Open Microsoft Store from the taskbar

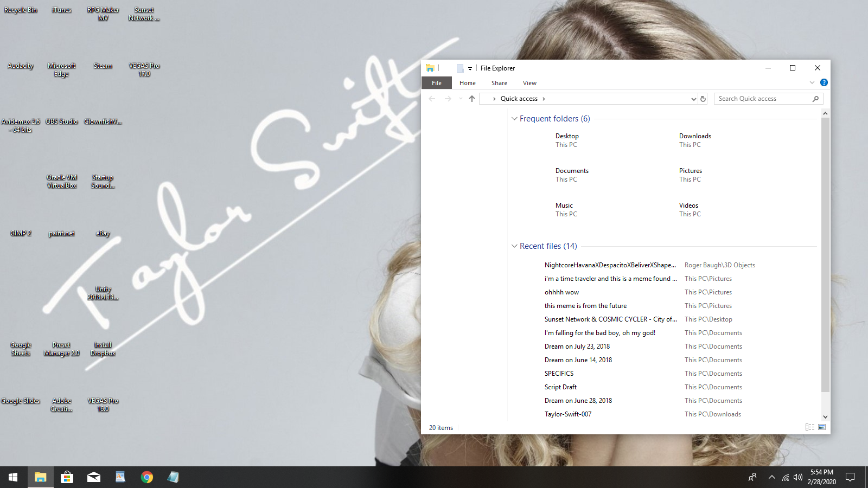tap(67, 477)
